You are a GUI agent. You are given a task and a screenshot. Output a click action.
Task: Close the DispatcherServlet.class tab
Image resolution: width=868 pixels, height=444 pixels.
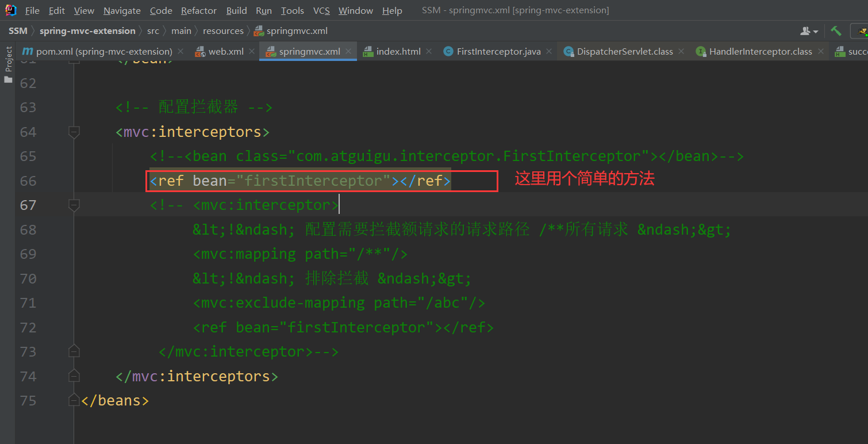click(x=681, y=51)
